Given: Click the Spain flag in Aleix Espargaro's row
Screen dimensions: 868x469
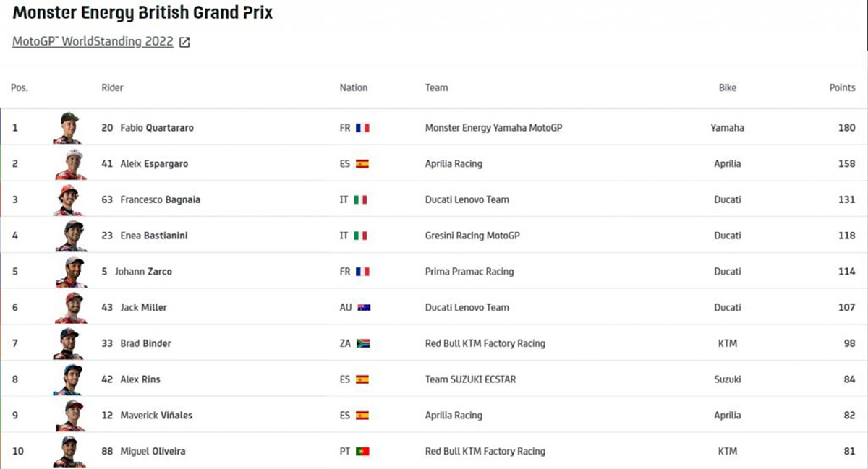Looking at the screenshot, I should (x=362, y=164).
